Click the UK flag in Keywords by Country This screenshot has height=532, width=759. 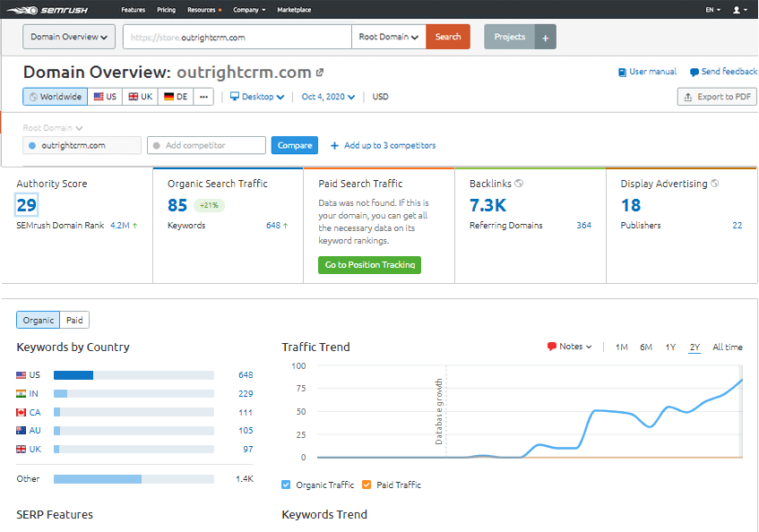tap(21, 450)
